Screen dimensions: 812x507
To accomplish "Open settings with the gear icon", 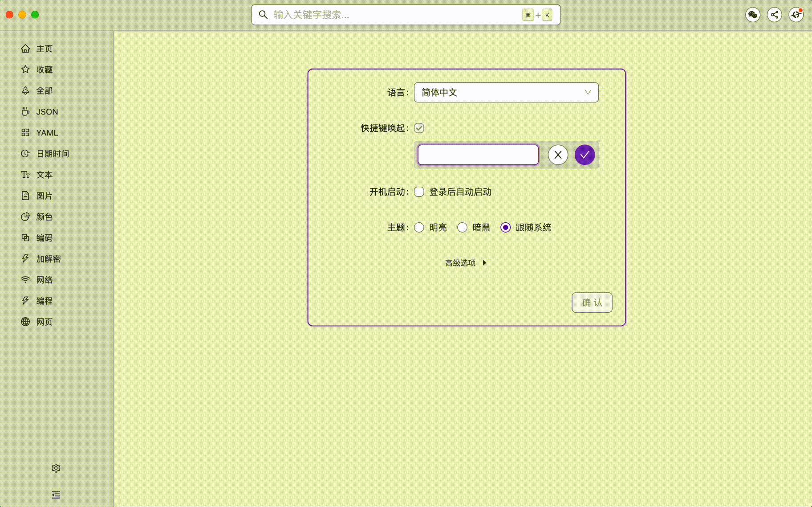I will click(56, 468).
